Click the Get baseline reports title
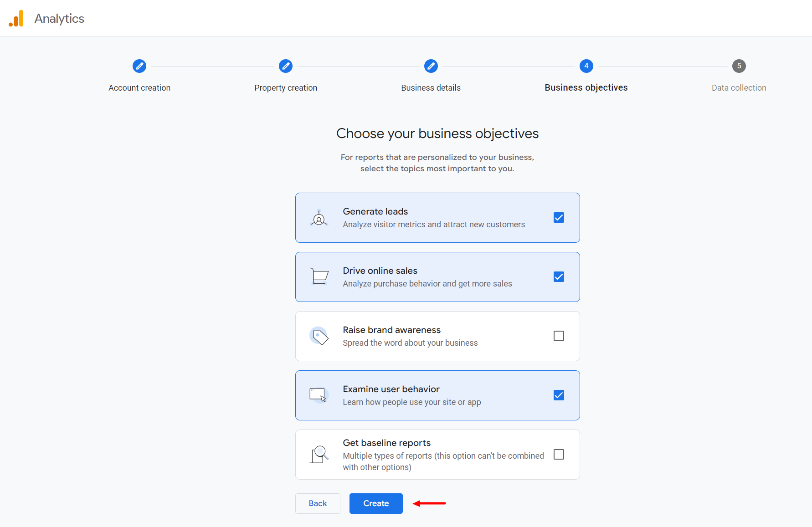Screen dimensions: 812x527 click(387, 443)
